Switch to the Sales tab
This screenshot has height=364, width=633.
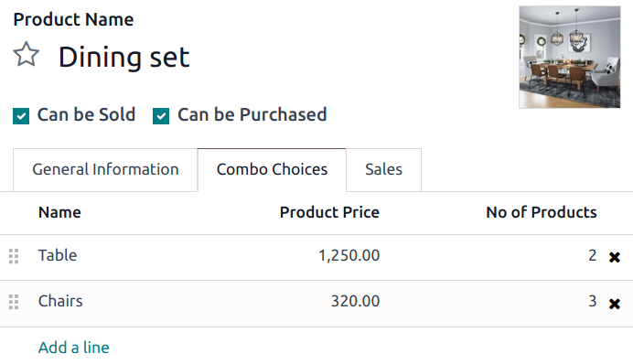(x=383, y=170)
